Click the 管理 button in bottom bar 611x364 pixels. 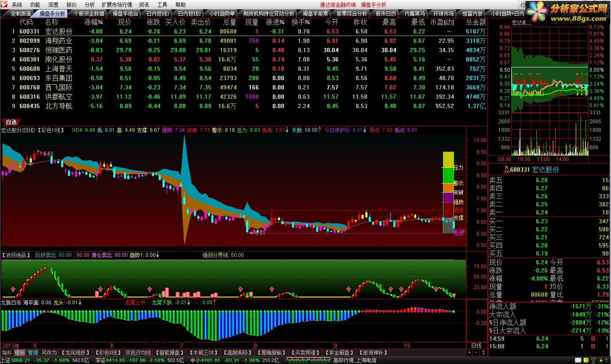(33, 353)
